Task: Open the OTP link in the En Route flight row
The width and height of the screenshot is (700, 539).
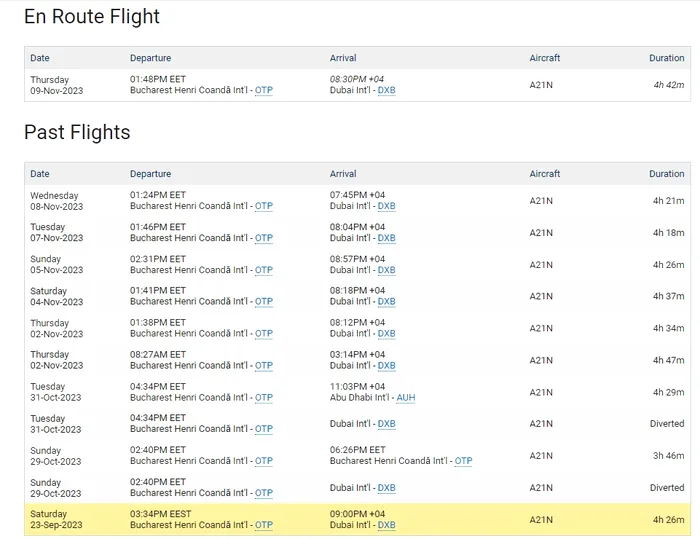Action: click(264, 90)
